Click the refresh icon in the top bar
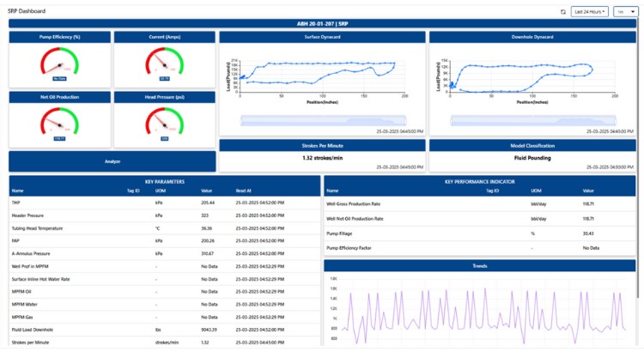Screen dimensions: 644x352 [563, 12]
